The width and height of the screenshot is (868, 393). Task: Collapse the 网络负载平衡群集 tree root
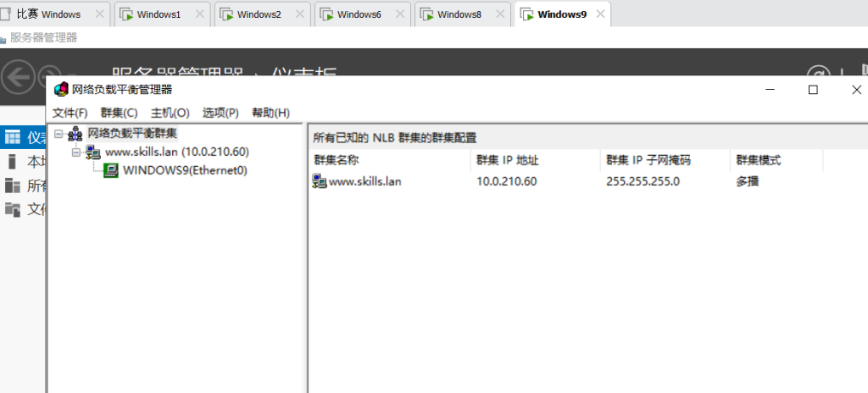(58, 133)
